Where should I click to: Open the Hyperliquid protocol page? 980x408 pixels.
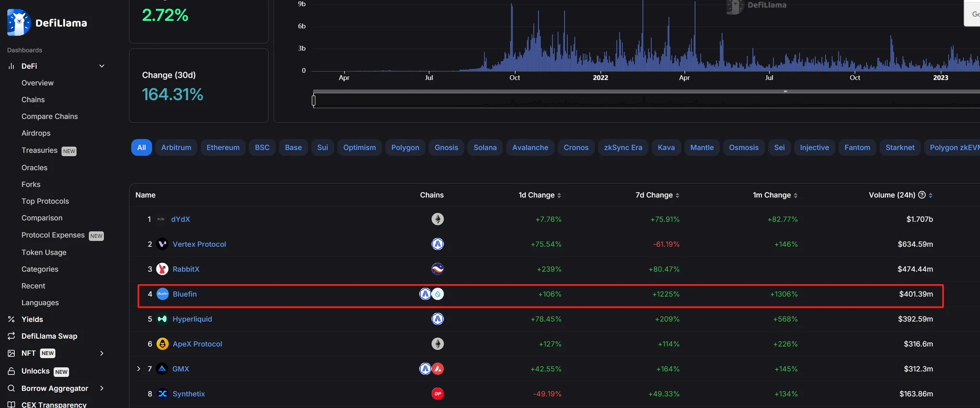pyautogui.click(x=192, y=319)
